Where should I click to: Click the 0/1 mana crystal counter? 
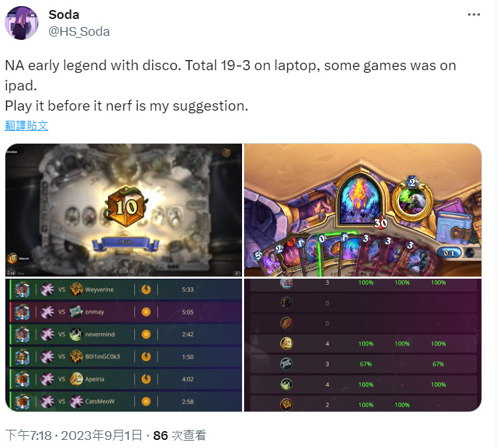pos(449,253)
